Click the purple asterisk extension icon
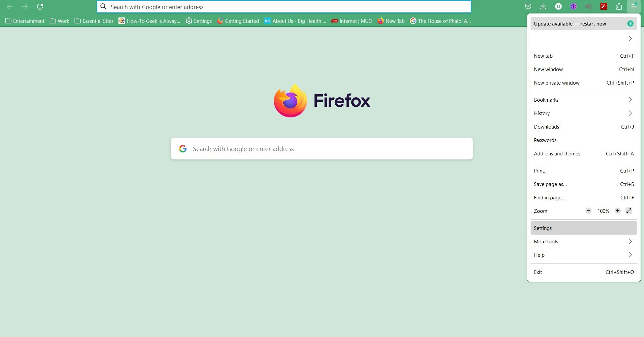The height and width of the screenshot is (337, 644). tap(574, 6)
